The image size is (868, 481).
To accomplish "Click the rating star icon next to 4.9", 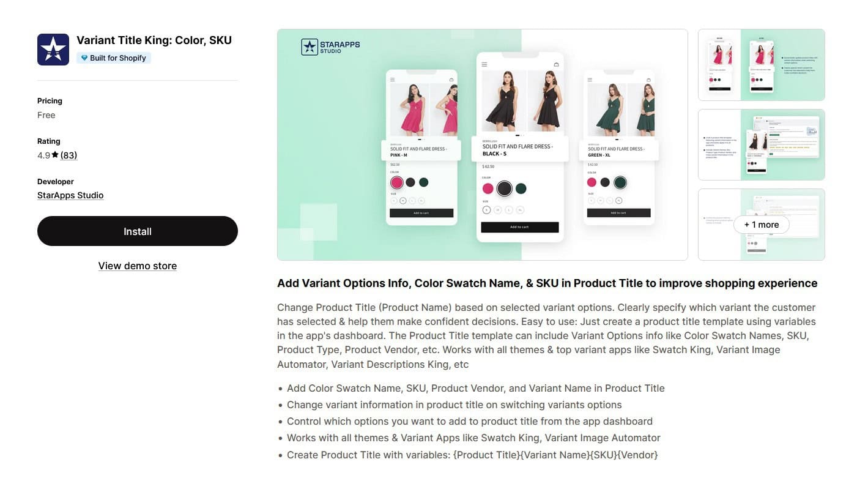I will [x=55, y=155].
